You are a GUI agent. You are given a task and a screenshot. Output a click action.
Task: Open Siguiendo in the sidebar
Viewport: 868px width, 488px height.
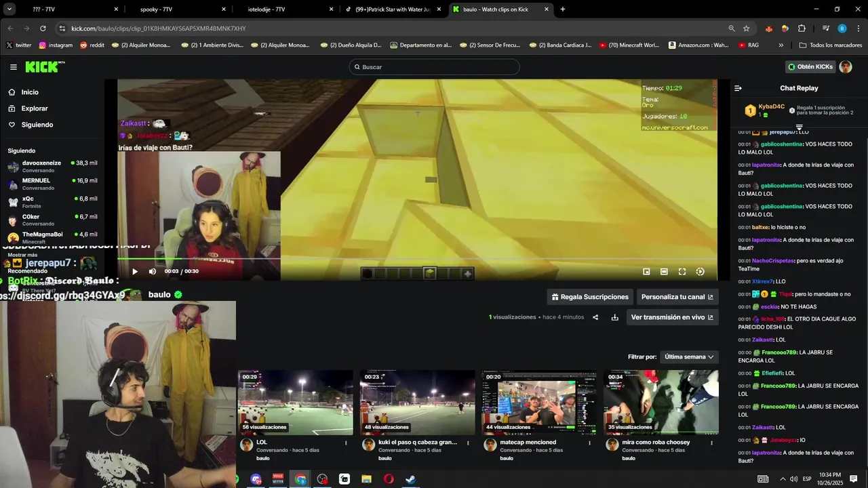(x=37, y=125)
